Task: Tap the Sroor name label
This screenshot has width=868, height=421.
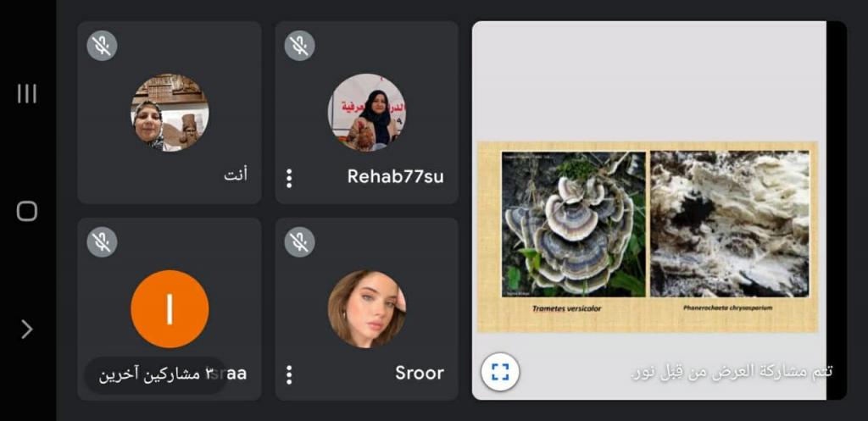Action: tap(419, 373)
